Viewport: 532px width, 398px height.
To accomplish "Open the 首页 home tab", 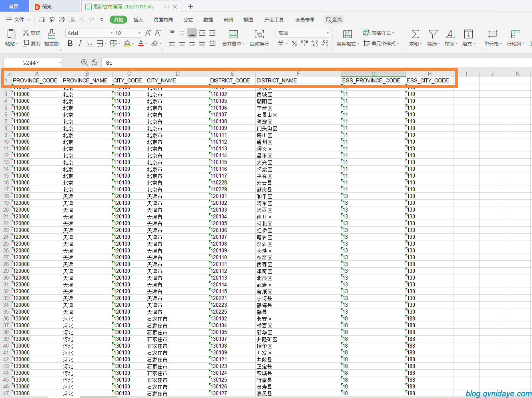I will tap(14, 6).
